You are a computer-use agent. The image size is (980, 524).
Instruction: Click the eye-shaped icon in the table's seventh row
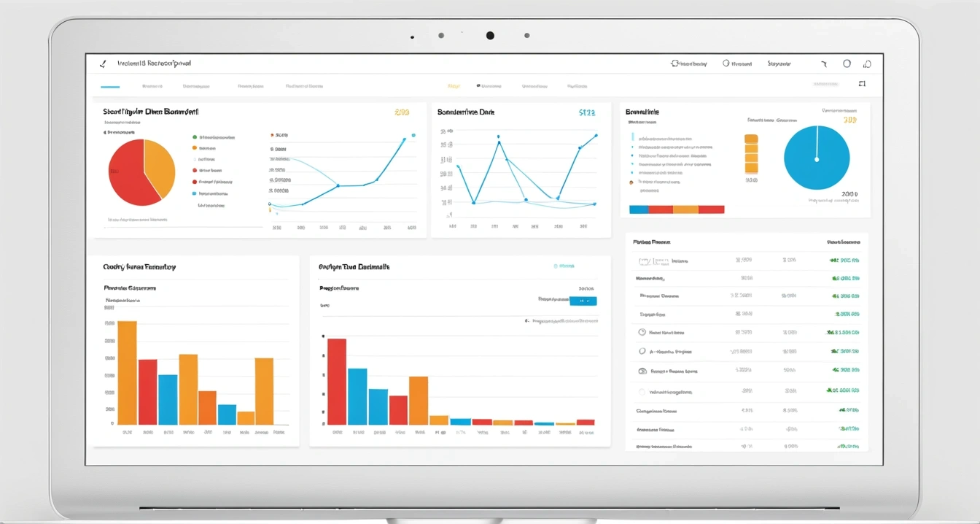[642, 371]
